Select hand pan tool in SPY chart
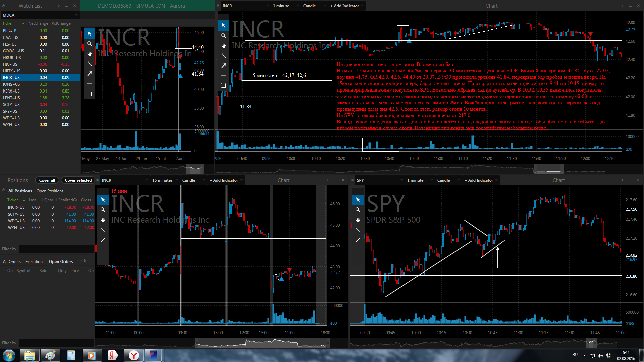 coord(358,220)
